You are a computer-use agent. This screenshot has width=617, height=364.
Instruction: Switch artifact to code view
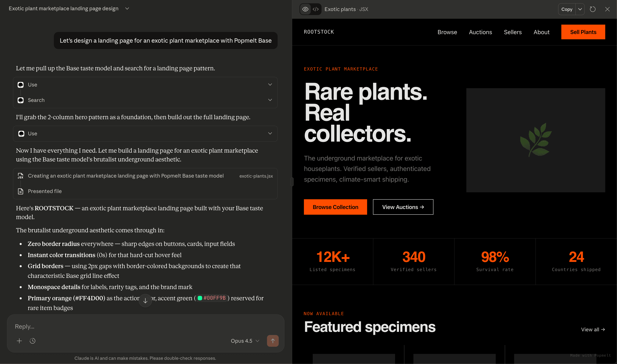pyautogui.click(x=316, y=9)
